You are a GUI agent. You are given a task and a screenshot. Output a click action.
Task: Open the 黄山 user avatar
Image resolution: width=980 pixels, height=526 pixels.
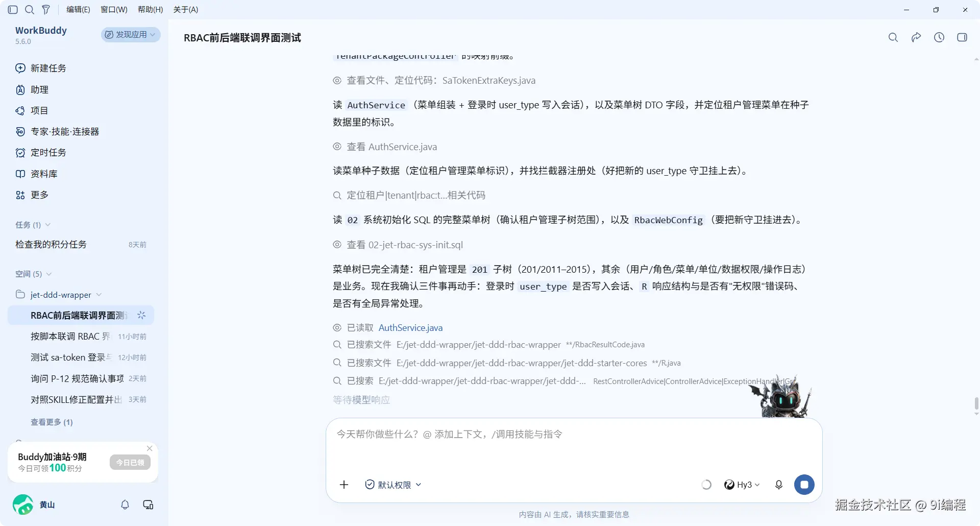click(x=23, y=505)
